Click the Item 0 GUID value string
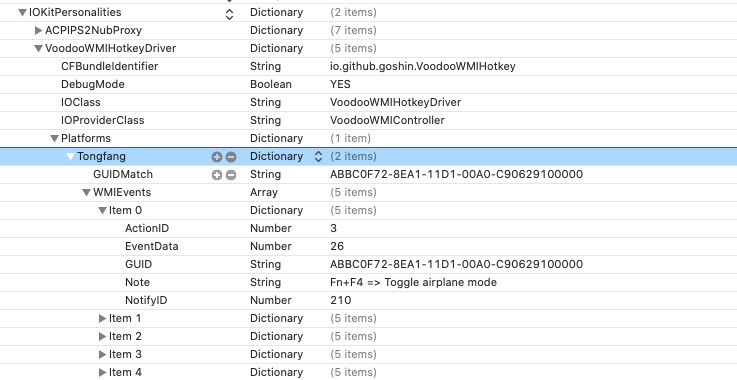Image resolution: width=737 pixels, height=380 pixels. pos(456,264)
